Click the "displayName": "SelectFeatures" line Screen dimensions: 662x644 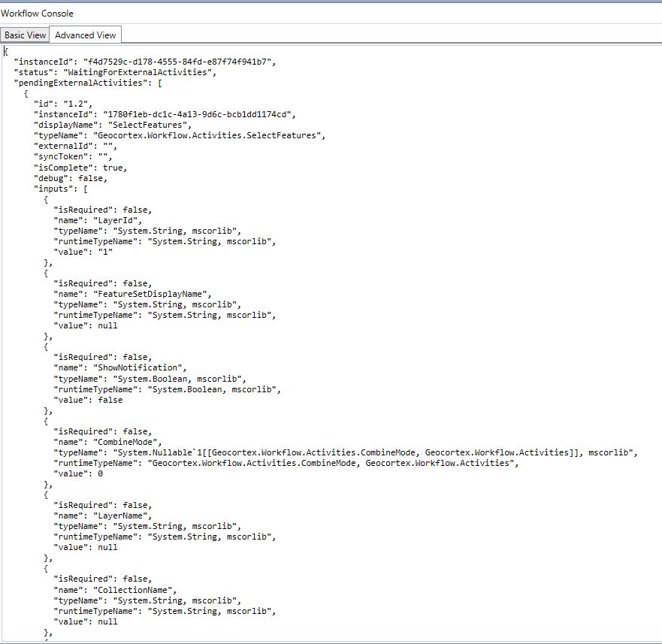click(113, 125)
